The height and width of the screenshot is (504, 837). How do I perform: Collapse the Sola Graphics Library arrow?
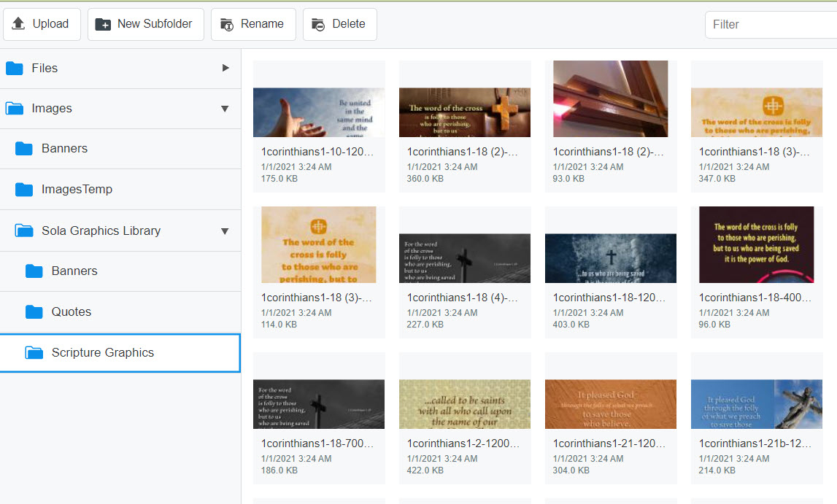coord(225,231)
